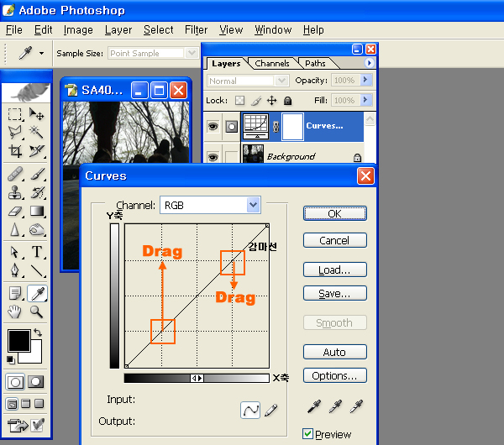Image resolution: width=504 pixels, height=445 pixels.
Task: Open the tool preset picker arrow
Action: [41, 53]
